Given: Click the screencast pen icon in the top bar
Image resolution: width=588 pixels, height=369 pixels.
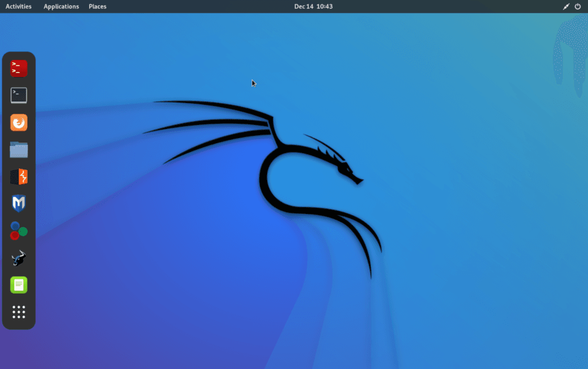Looking at the screenshot, I should coord(565,6).
